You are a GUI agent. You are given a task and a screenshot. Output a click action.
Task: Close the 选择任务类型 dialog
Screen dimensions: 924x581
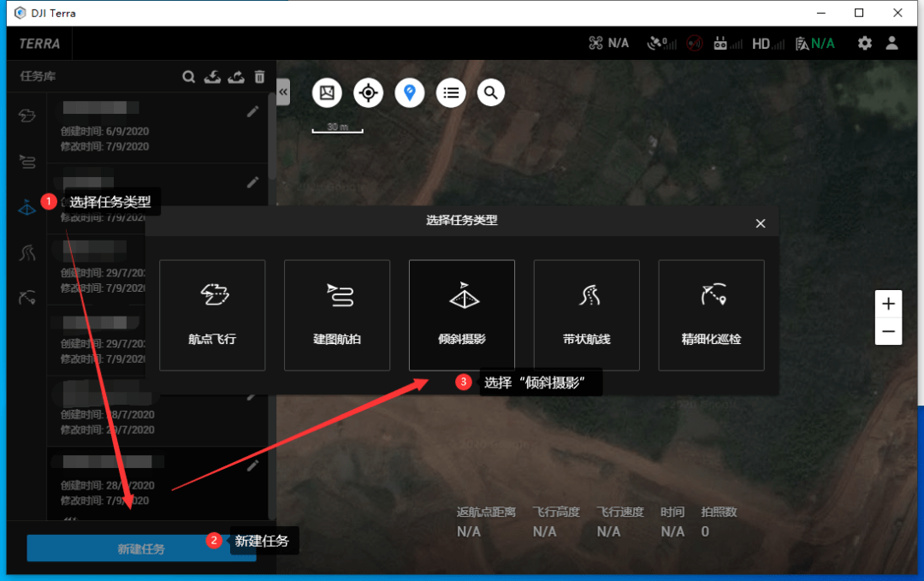coord(761,223)
